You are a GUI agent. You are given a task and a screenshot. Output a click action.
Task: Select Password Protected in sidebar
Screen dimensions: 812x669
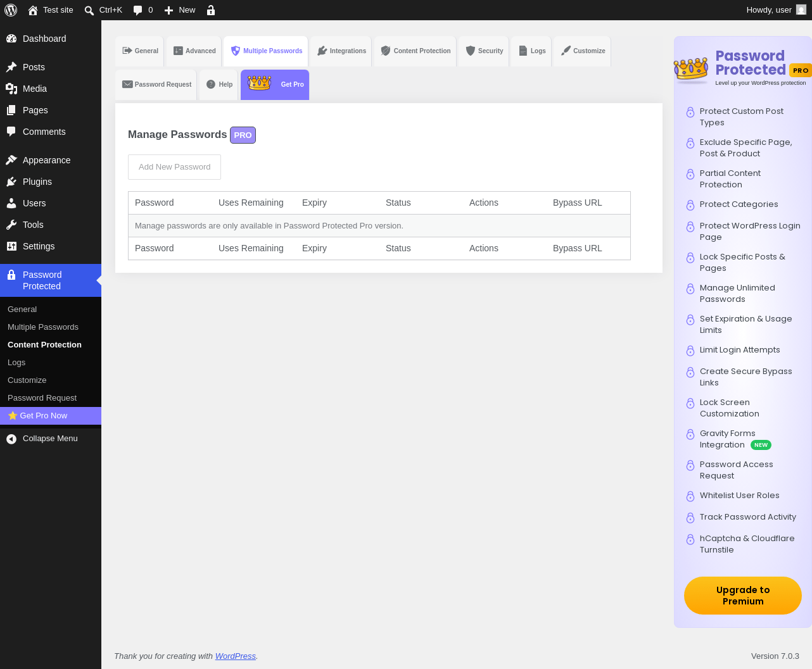(51, 280)
